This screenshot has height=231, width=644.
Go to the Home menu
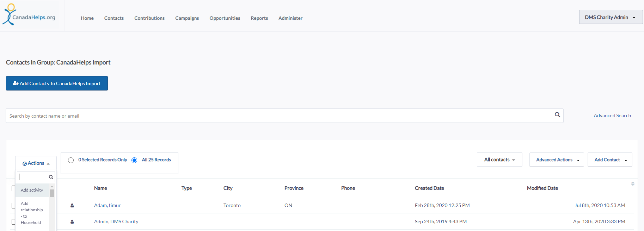pos(87,18)
